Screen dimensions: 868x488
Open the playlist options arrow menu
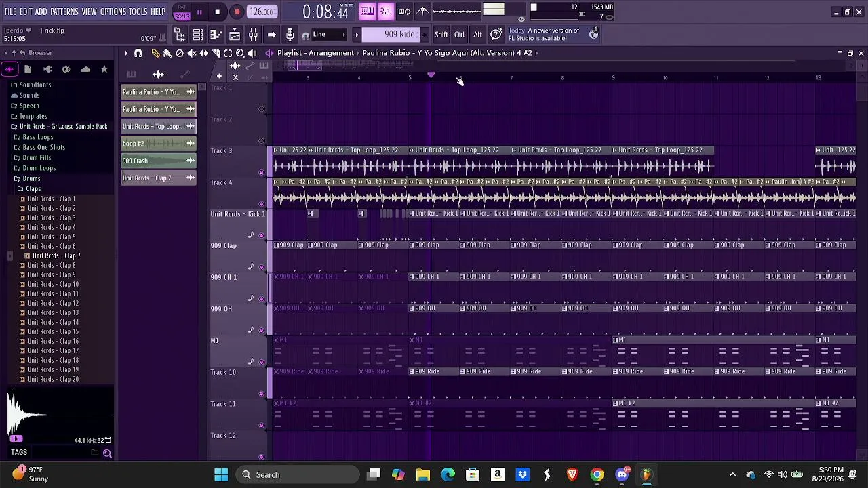[125, 53]
